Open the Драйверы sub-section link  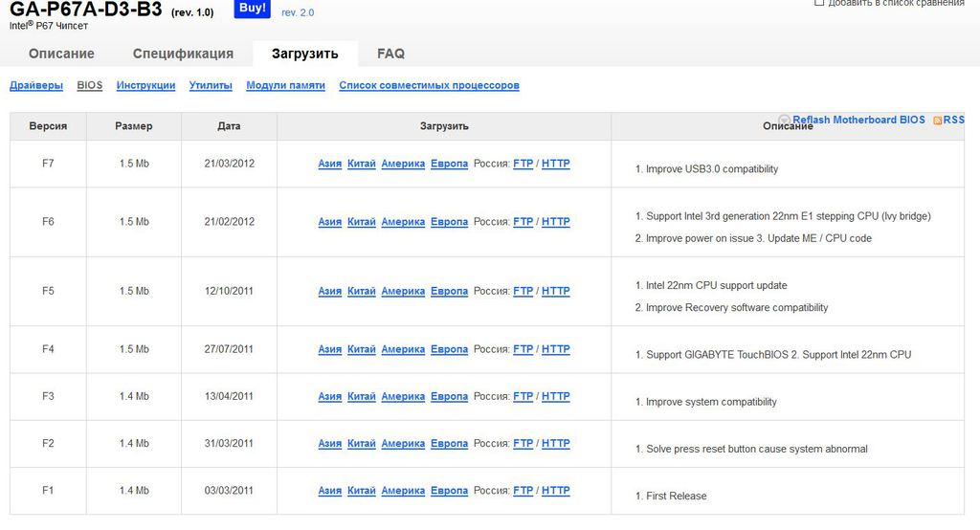36,85
